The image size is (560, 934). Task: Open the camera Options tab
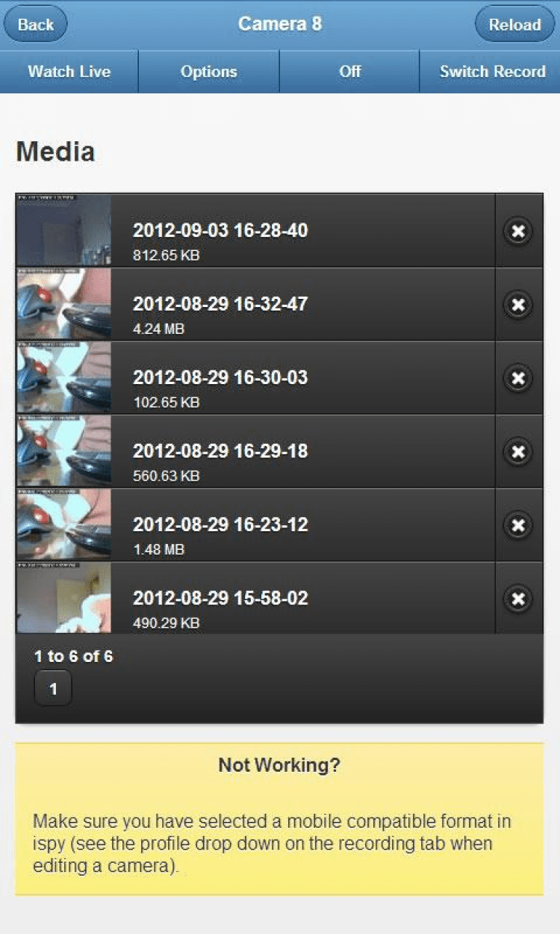tap(209, 72)
